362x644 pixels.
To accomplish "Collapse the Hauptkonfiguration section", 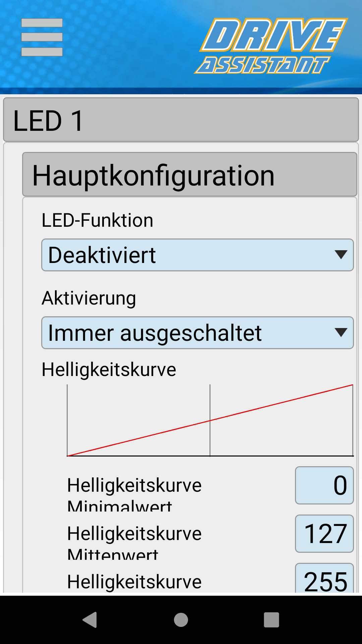I will point(190,174).
